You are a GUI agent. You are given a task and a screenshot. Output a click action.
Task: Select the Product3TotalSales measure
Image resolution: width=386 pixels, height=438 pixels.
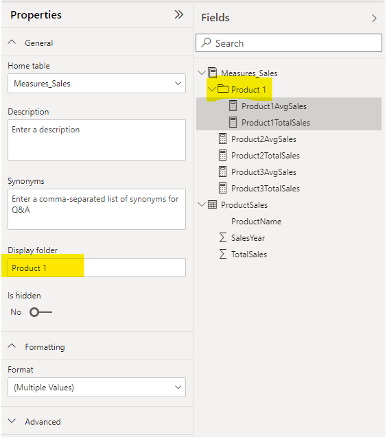(266, 188)
